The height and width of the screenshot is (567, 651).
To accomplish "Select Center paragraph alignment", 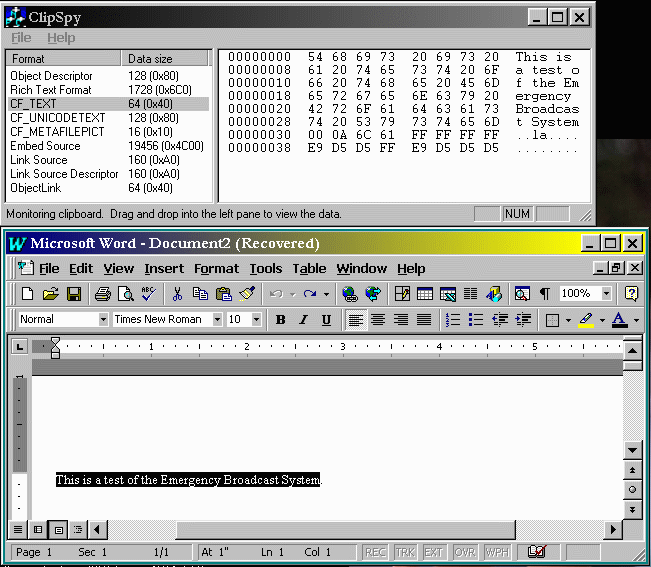I will pos(378,320).
